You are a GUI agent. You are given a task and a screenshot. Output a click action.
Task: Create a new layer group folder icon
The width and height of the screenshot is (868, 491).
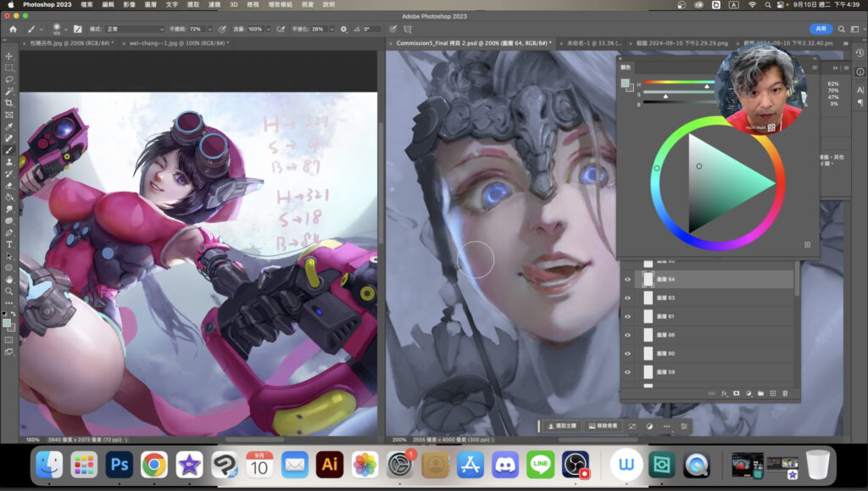point(760,393)
